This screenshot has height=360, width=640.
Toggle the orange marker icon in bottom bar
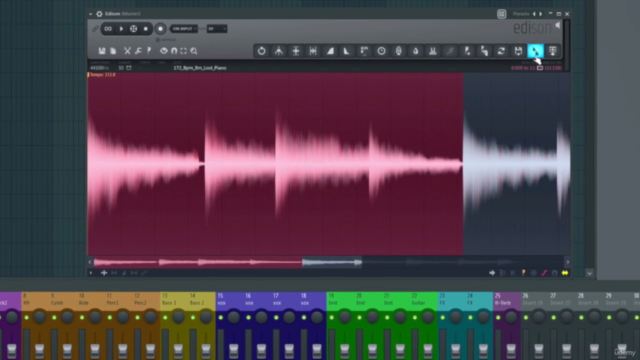pyautogui.click(x=523, y=273)
